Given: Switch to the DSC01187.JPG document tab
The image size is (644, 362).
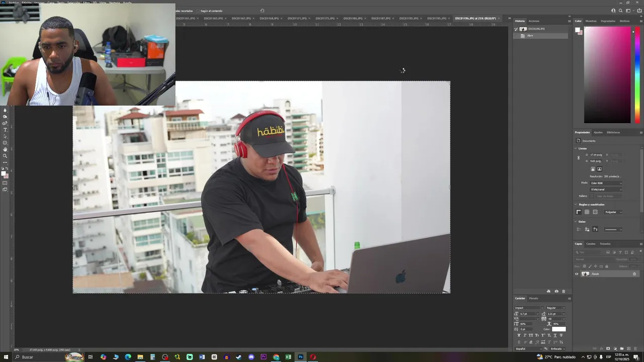Looking at the screenshot, I should point(381,18).
